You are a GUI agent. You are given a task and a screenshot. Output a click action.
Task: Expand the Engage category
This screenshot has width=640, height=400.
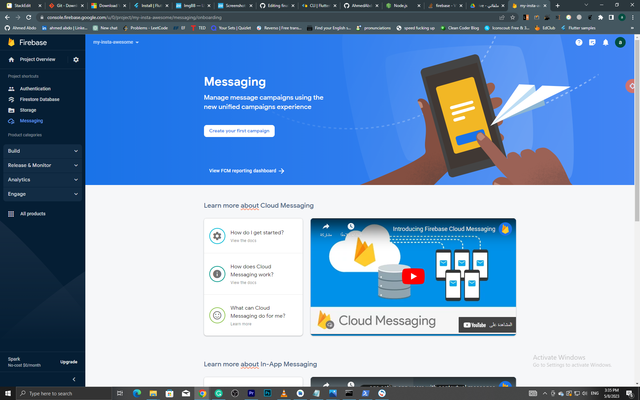42,194
